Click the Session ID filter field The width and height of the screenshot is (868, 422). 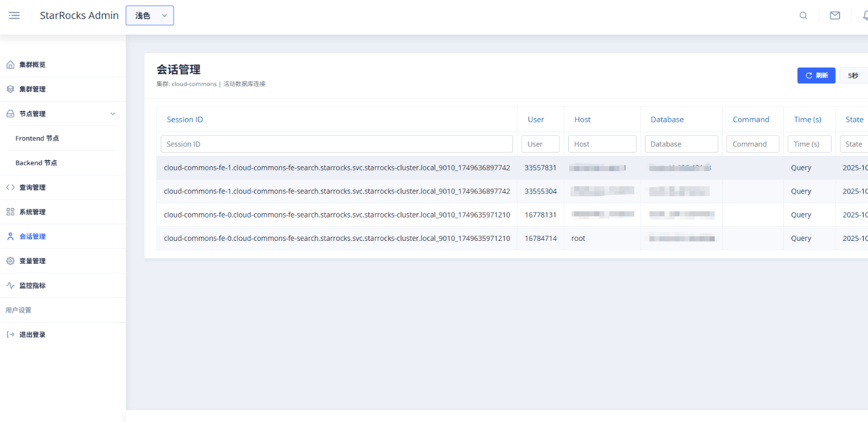pyautogui.click(x=336, y=144)
